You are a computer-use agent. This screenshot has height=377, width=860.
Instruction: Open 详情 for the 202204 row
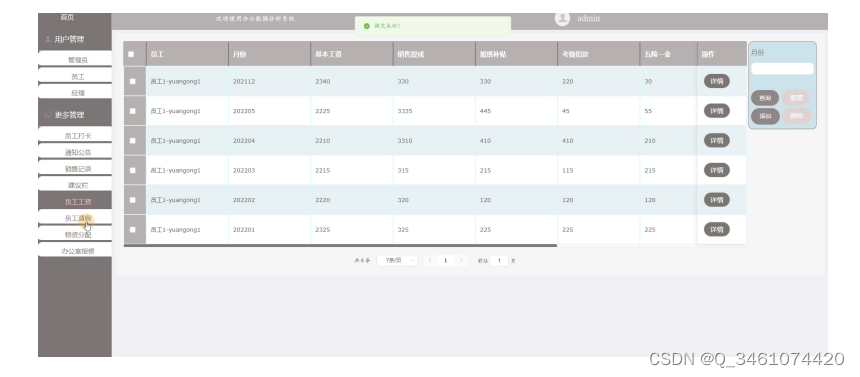pyautogui.click(x=716, y=140)
